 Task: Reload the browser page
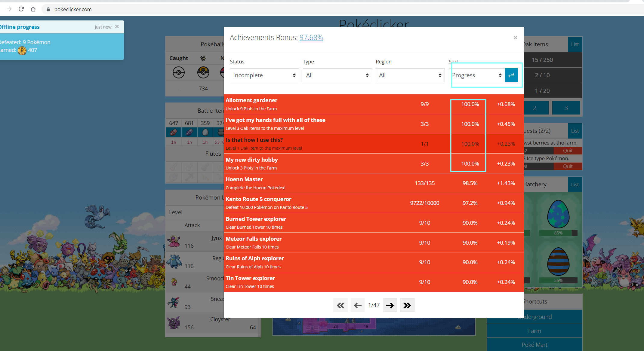(21, 9)
